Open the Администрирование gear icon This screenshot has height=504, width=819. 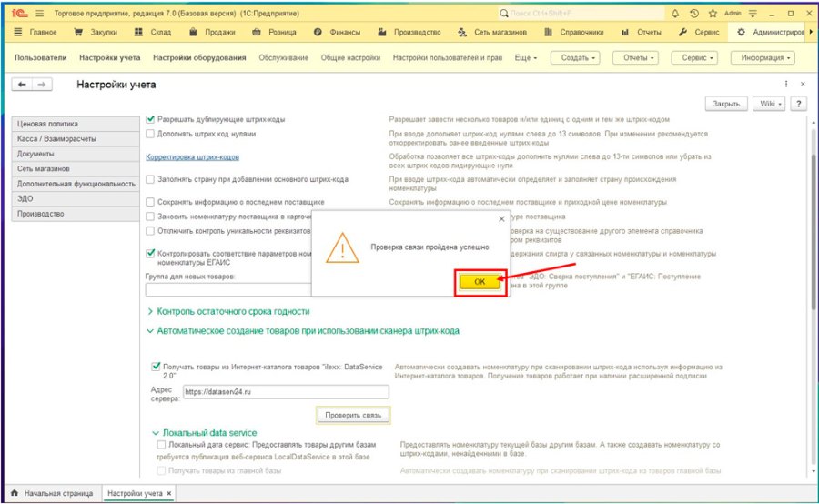click(741, 32)
